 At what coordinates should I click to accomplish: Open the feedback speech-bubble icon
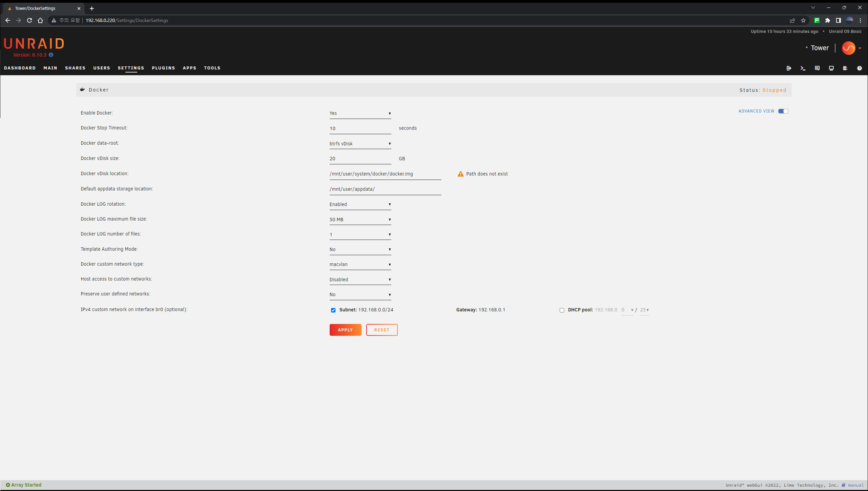point(817,68)
